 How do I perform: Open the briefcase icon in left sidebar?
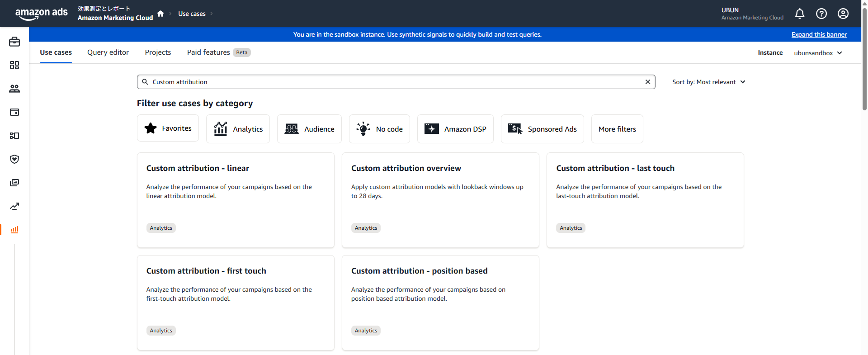coord(14,42)
